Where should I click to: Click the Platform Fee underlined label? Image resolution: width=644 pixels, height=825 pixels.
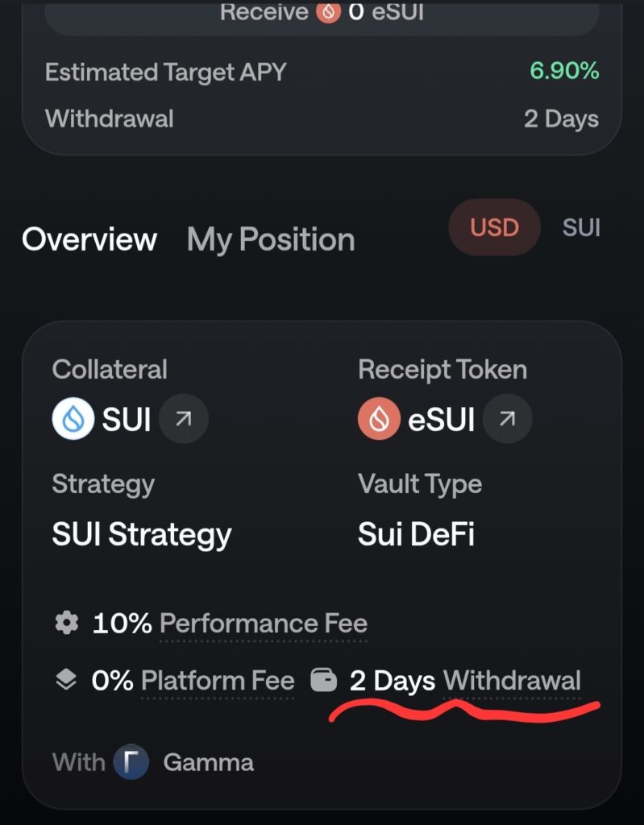[x=218, y=681]
